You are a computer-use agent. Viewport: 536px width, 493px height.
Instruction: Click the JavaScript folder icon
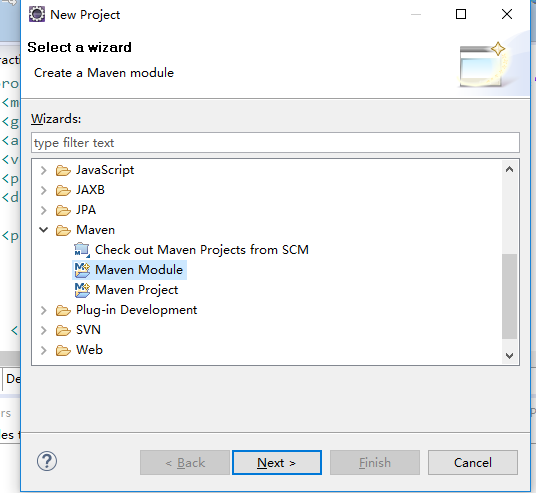pyautogui.click(x=63, y=170)
